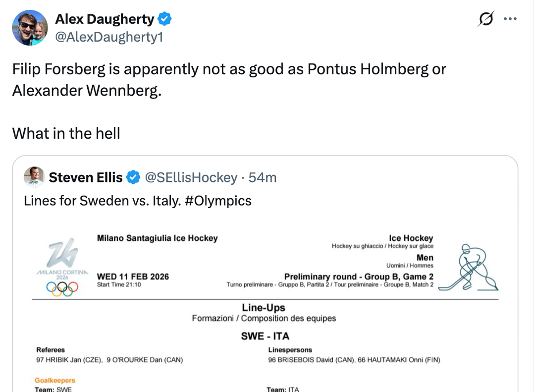535x392 pixels.
Task: Open Grok actions icon on tweet
Action: point(486,19)
